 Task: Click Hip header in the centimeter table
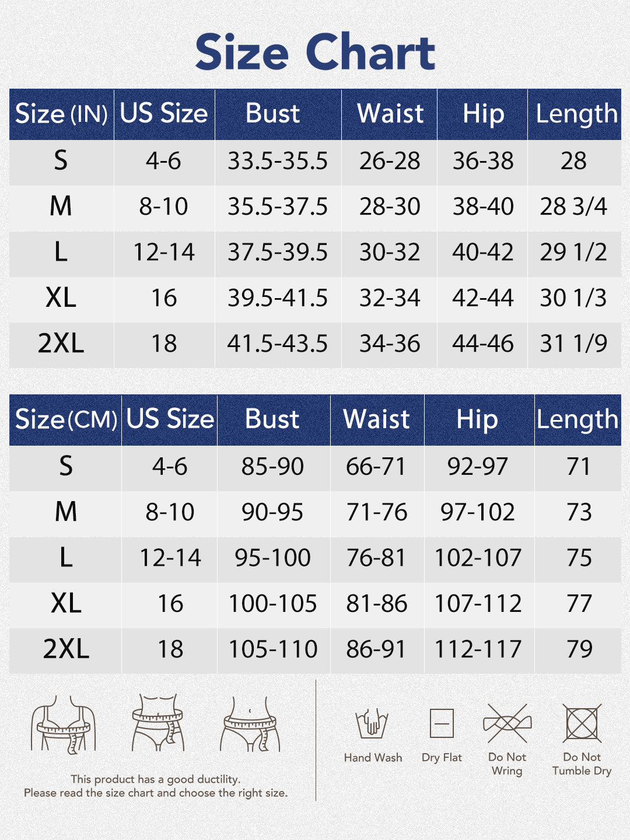(x=477, y=419)
